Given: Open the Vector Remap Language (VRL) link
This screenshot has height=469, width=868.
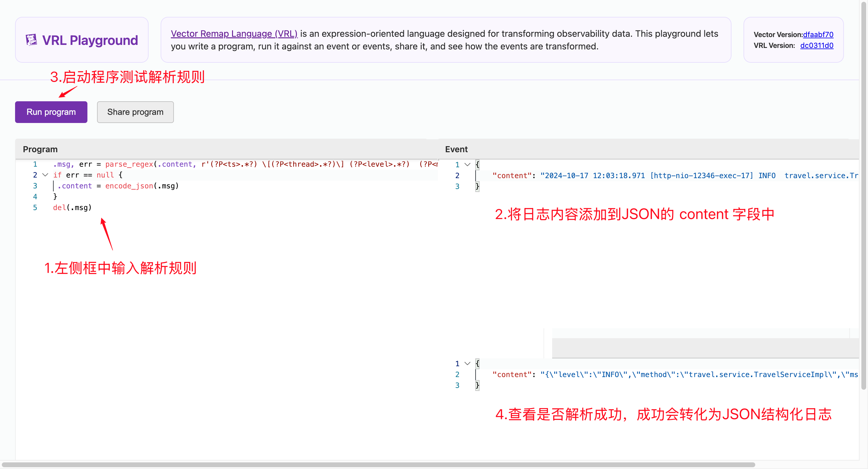Looking at the screenshot, I should (x=234, y=34).
